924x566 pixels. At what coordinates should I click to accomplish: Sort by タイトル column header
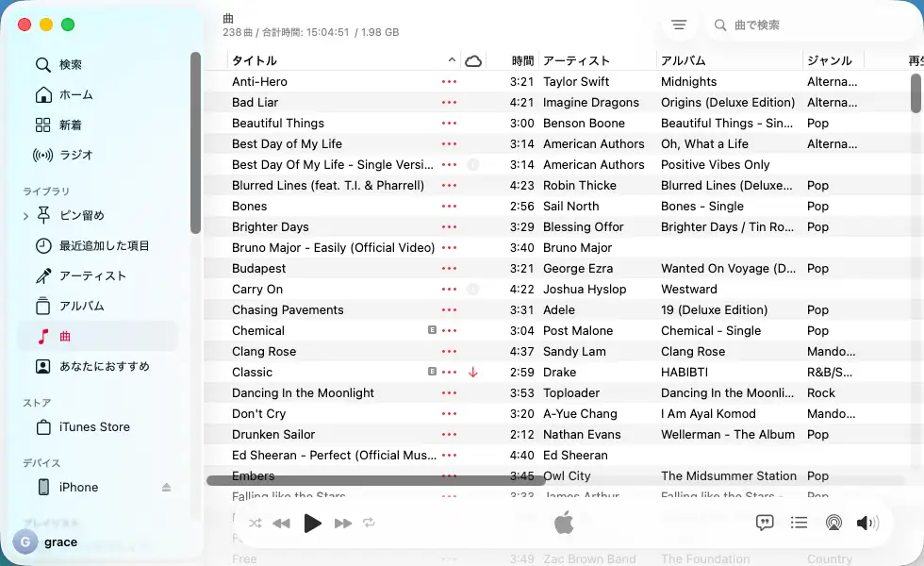(343, 60)
